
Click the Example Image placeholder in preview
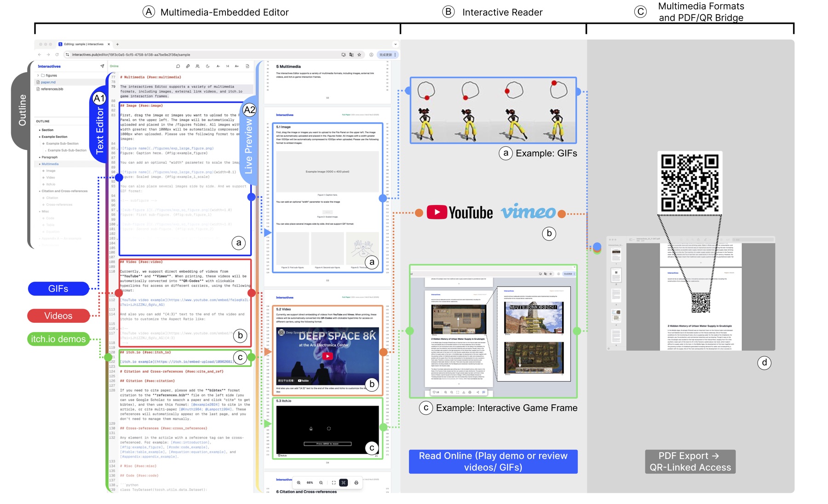click(x=328, y=172)
